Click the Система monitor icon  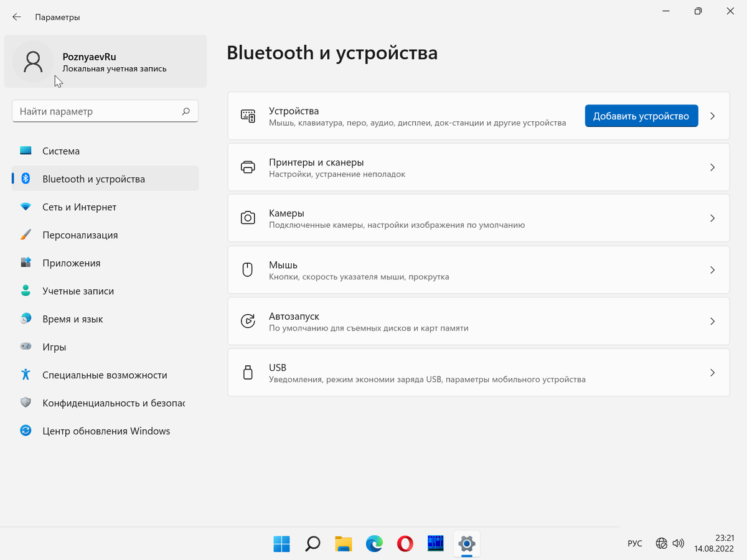click(x=26, y=151)
